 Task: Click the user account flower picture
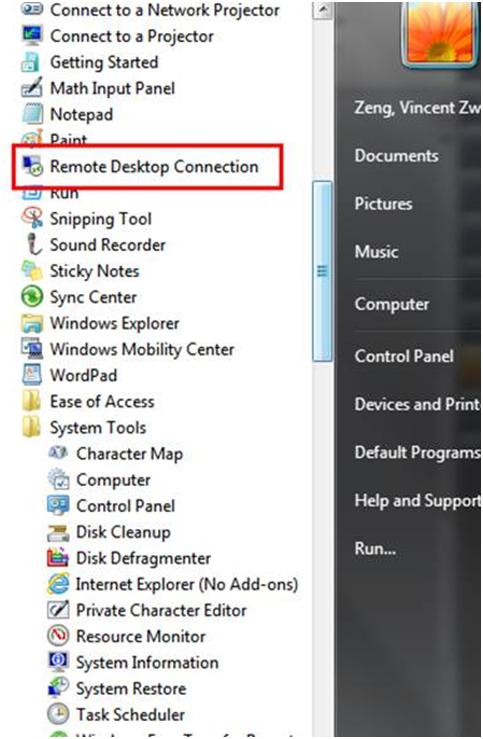pyautogui.click(x=440, y=33)
